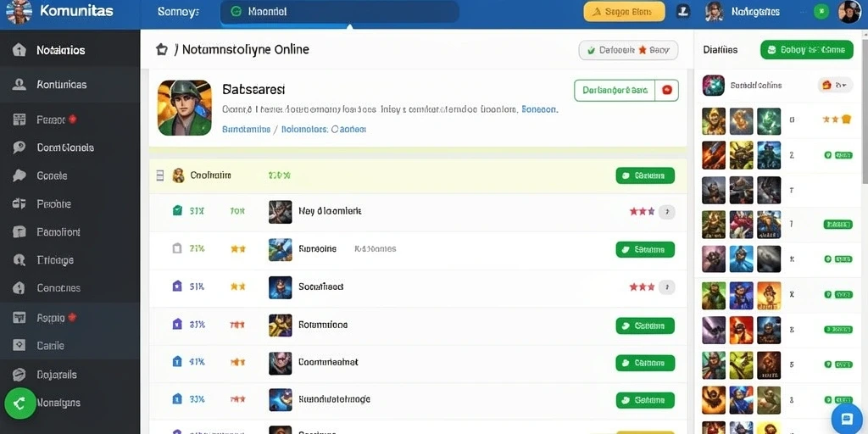
Task: Click the Darbangor e aara outlined button
Action: [x=615, y=90]
